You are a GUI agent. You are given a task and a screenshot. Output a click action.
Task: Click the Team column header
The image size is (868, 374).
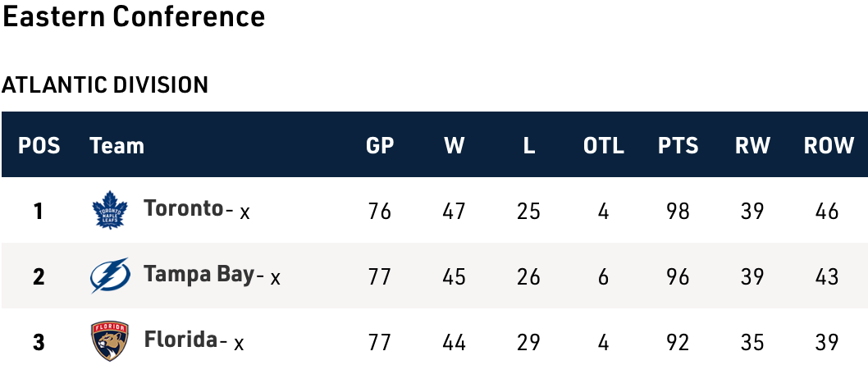coord(116,146)
